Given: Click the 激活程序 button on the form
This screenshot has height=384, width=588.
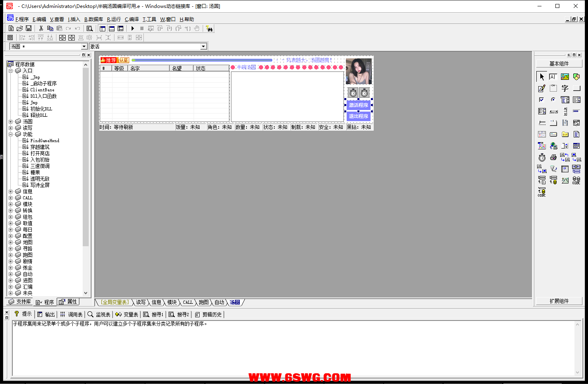Looking at the screenshot, I should coord(358,105).
